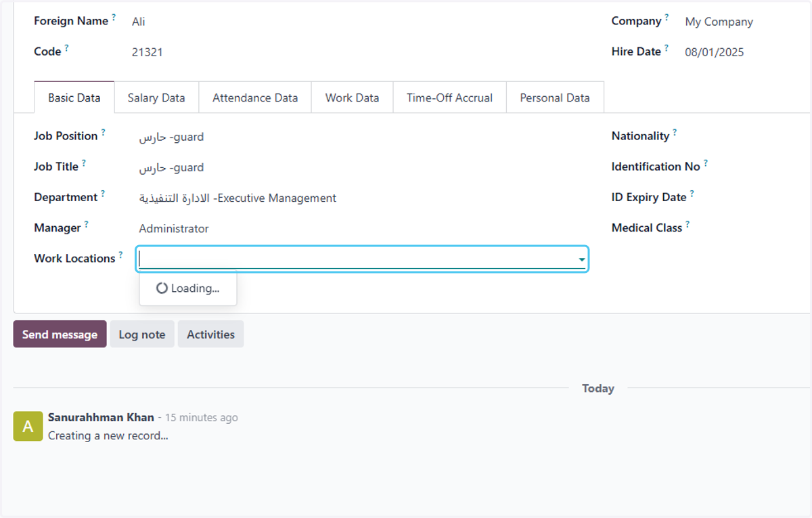
Task: Click the Code value '21321'
Action: click(x=148, y=52)
